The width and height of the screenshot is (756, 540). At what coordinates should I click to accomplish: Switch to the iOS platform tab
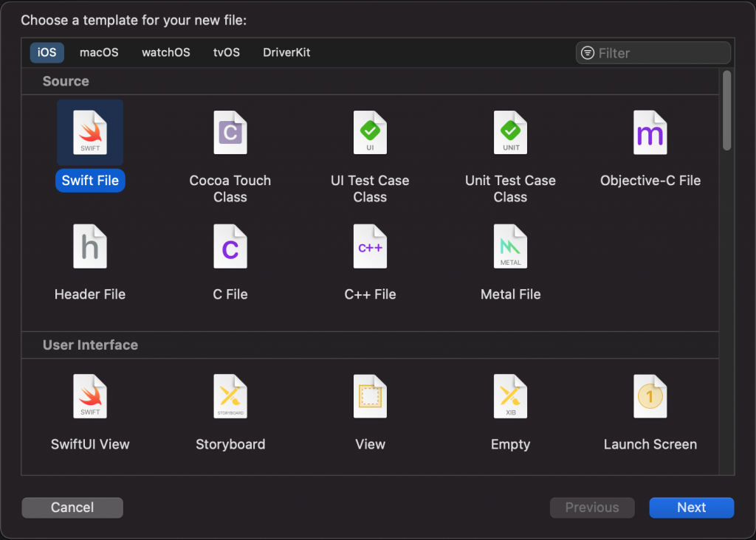click(47, 52)
